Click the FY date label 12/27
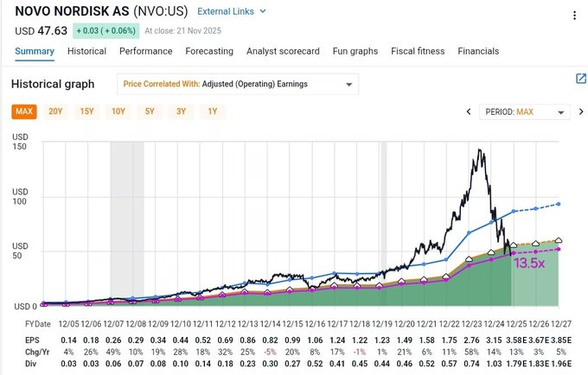This screenshot has height=375, width=588. (561, 324)
